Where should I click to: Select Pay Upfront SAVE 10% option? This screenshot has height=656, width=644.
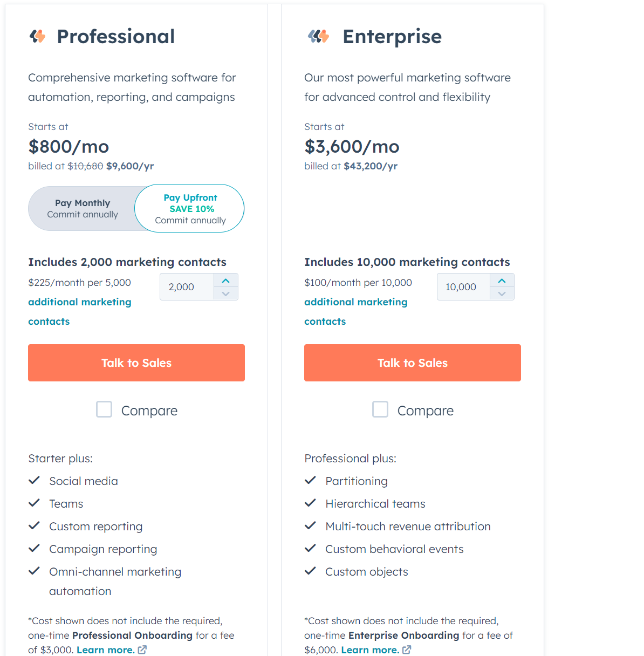coord(190,209)
